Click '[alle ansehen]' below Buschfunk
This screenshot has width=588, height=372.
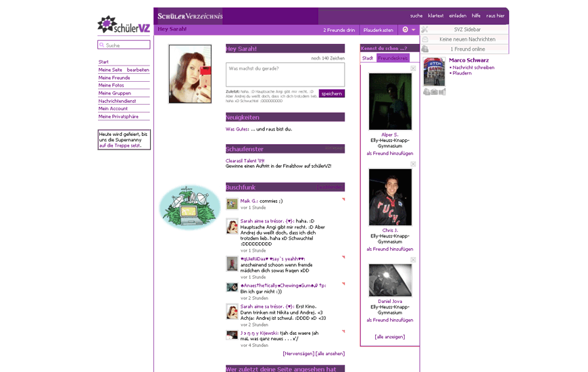coord(330,354)
